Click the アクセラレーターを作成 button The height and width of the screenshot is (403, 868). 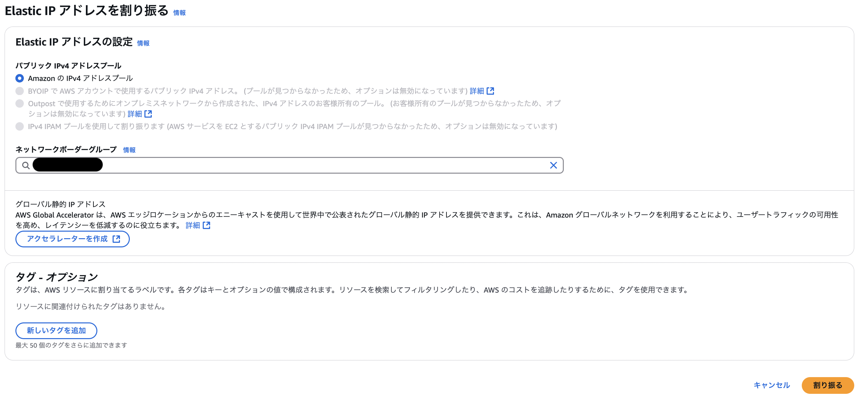point(72,239)
